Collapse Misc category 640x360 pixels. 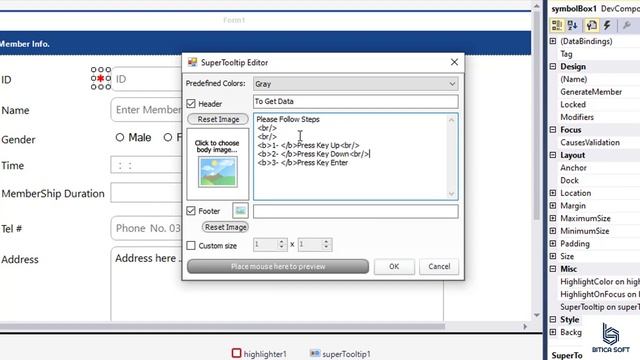pyautogui.click(x=553, y=269)
